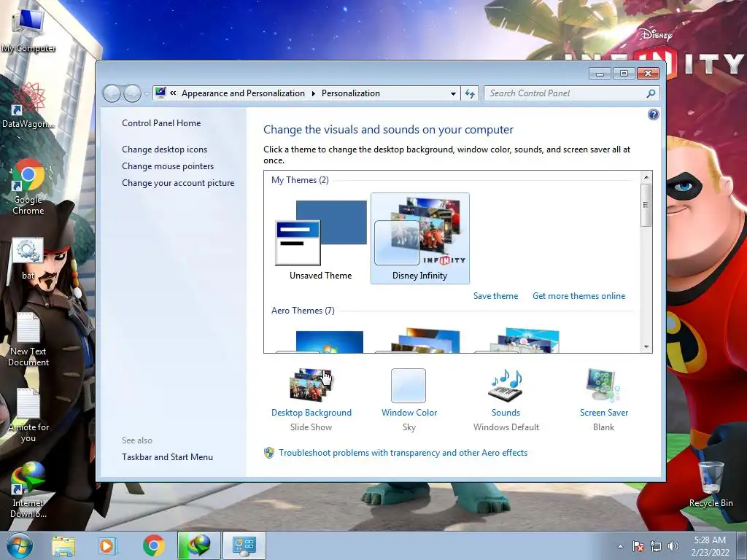Click the Window Color text link
The height and width of the screenshot is (560, 747).
[x=409, y=413]
